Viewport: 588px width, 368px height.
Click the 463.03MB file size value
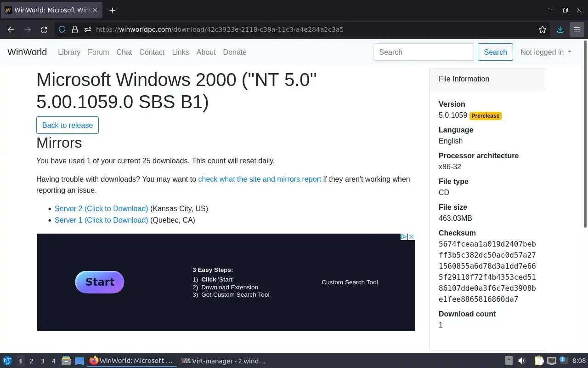coord(455,218)
